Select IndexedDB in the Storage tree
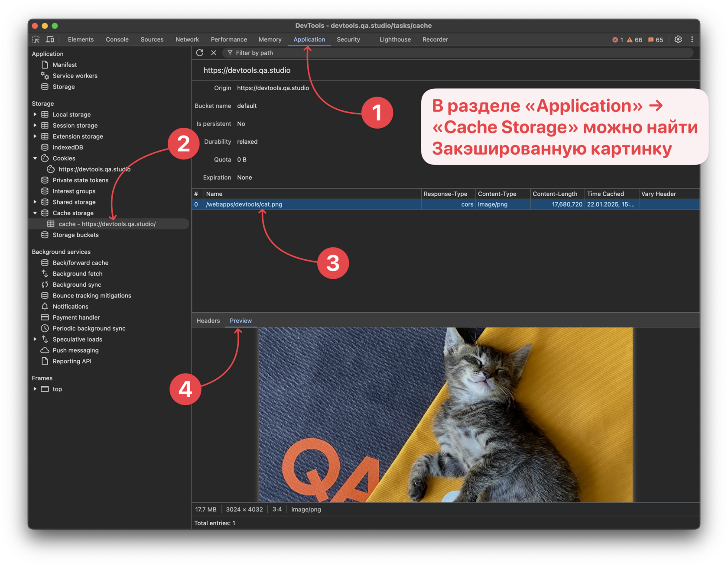 [68, 147]
